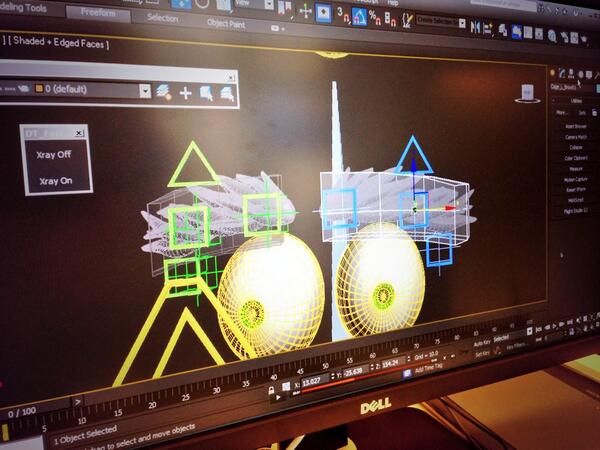Click the ViewCube in the viewport
The width and height of the screenshot is (600, 450).
(527, 94)
